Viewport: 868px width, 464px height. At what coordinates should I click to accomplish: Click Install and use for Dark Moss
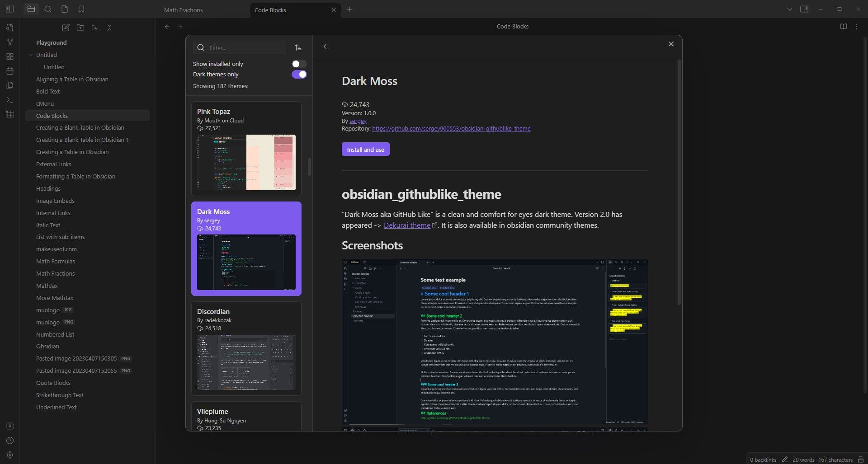pyautogui.click(x=365, y=149)
